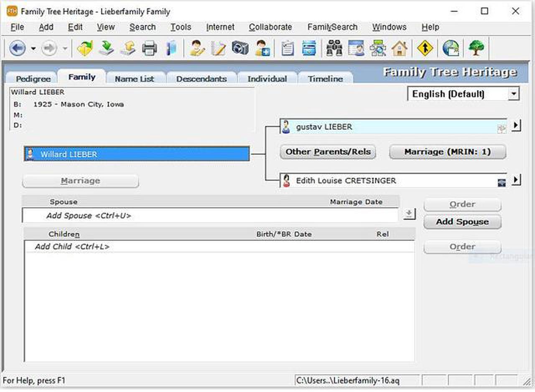The height and width of the screenshot is (392, 535).
Task: Open the Help menu
Action: tap(430, 27)
